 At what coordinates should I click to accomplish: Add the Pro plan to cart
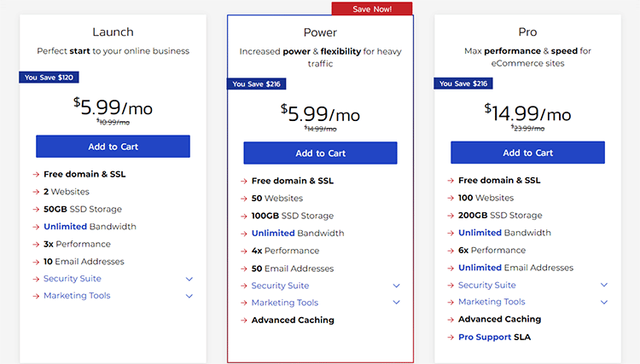[x=527, y=153]
